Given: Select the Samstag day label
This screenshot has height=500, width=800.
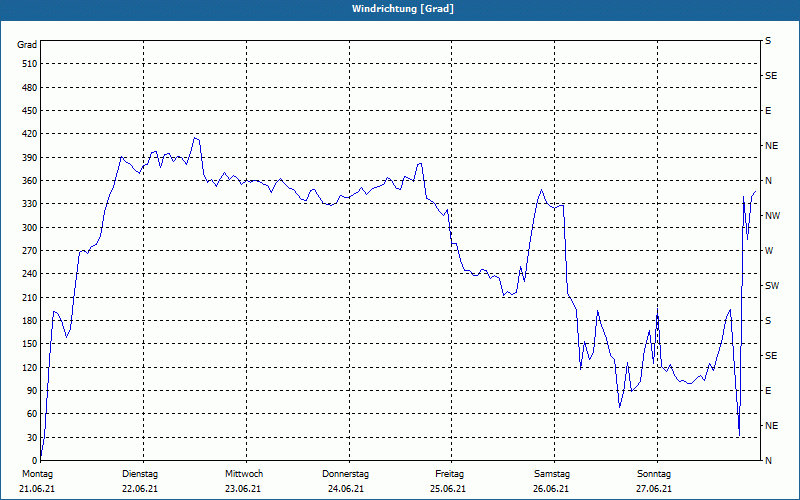Looking at the screenshot, I should tap(552, 474).
